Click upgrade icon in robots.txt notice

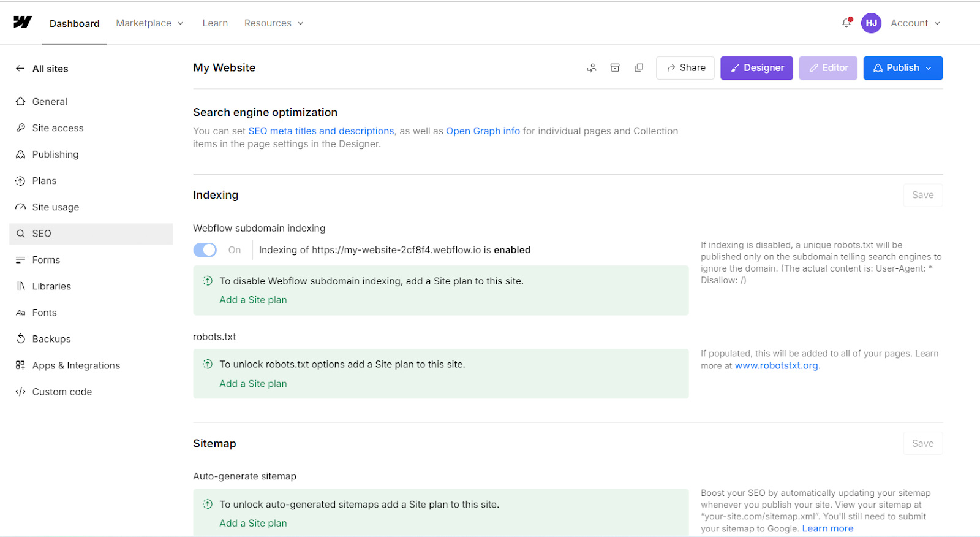(x=208, y=364)
